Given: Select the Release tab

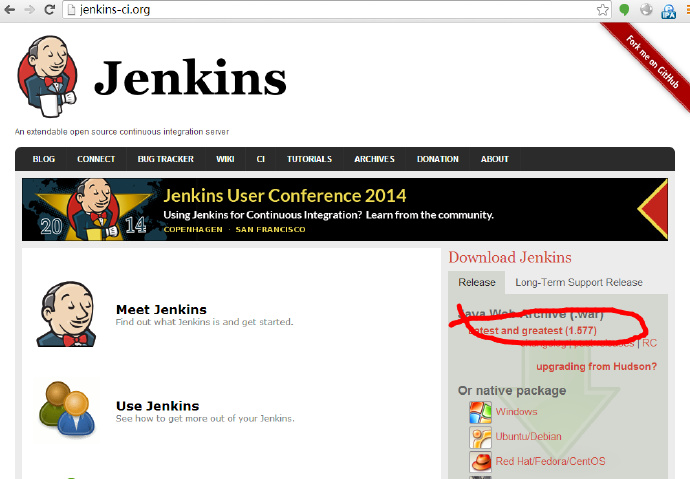Looking at the screenshot, I should click(x=477, y=282).
